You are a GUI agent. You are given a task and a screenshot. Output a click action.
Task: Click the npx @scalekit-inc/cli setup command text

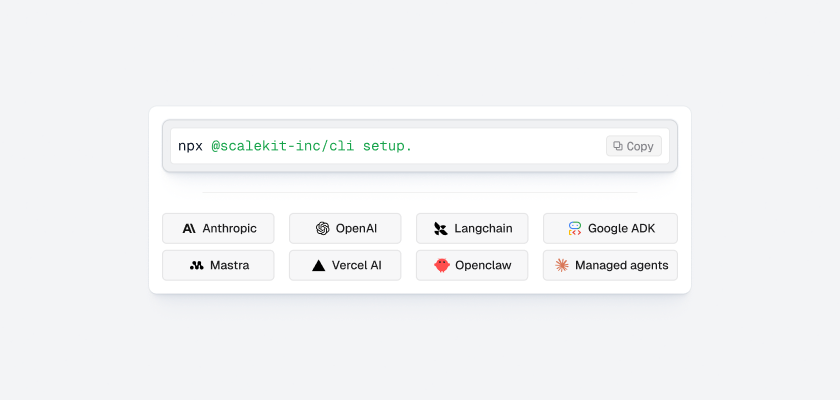(295, 146)
